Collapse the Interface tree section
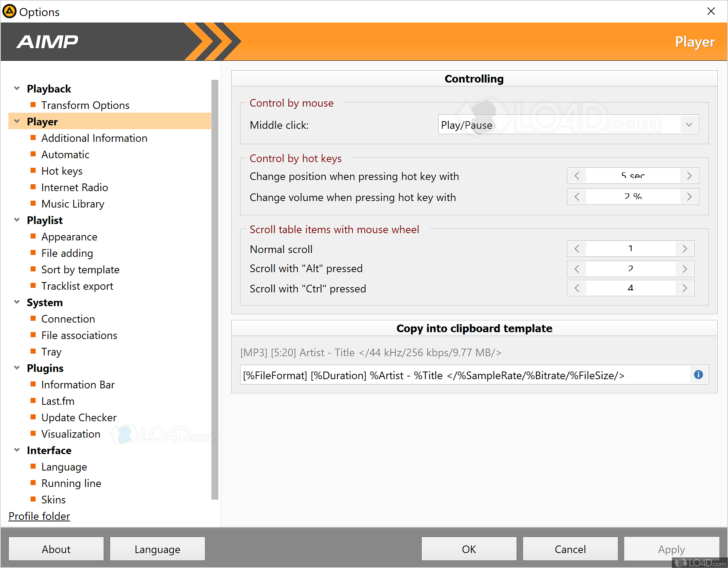This screenshot has width=728, height=568. (17, 450)
